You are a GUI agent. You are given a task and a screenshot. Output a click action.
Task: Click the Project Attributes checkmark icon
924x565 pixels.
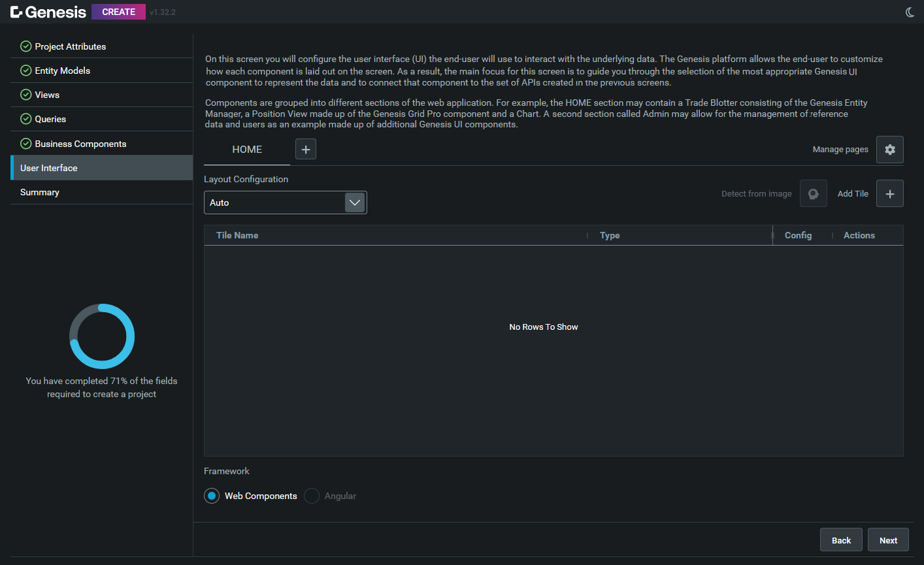[26, 46]
